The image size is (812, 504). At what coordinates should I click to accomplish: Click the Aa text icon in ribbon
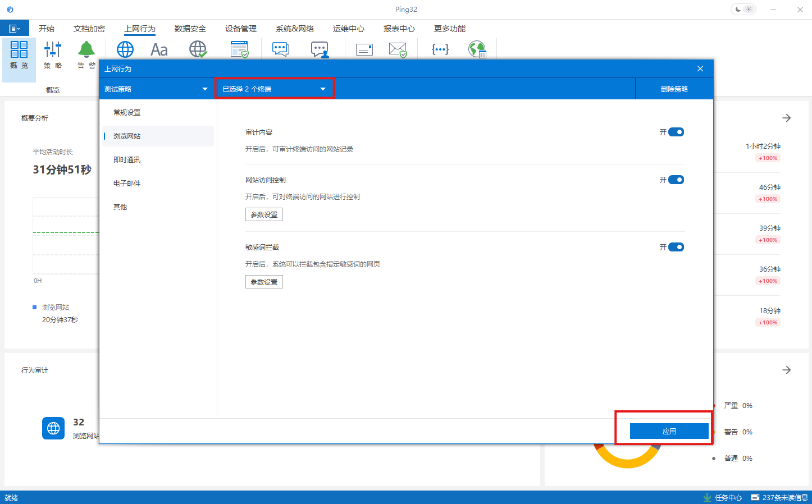[x=159, y=50]
